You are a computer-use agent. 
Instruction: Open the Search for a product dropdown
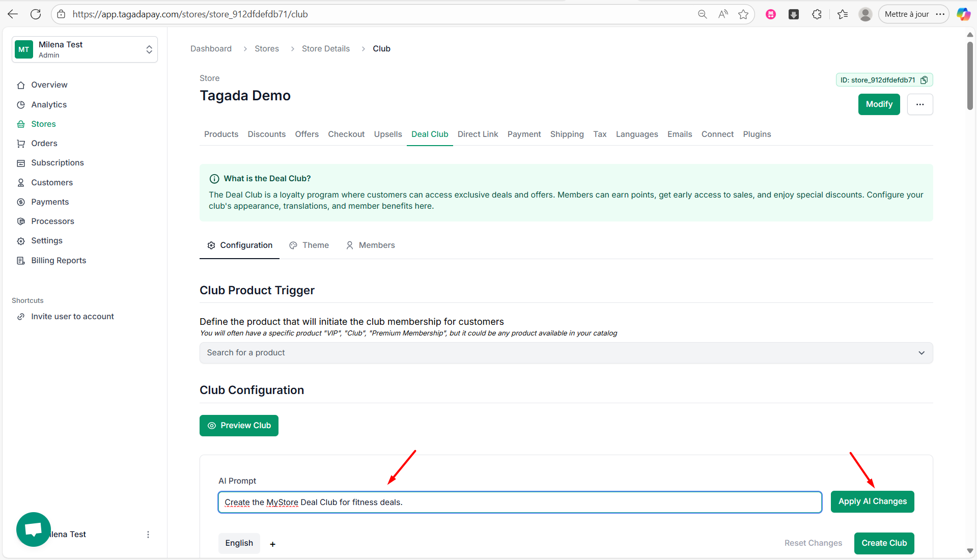coord(566,353)
